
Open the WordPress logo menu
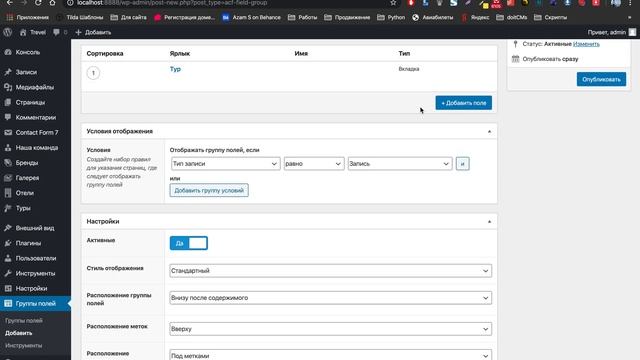8,32
